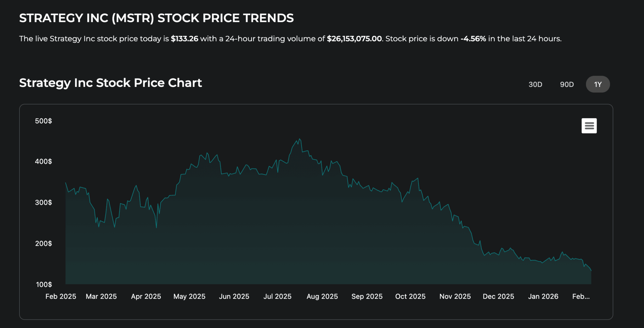Open the chart hamburger menu icon
Screen dimensions: 644x328
pyautogui.click(x=589, y=126)
